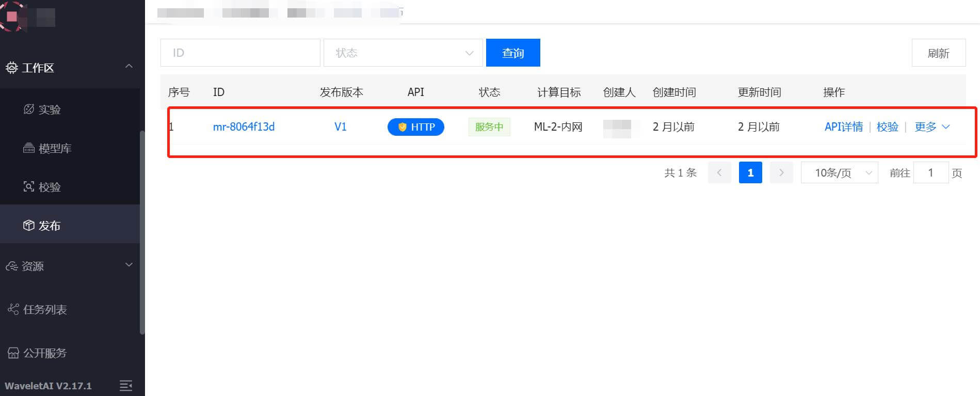Click the 校验 link in operations column
The image size is (980, 396).
point(887,127)
